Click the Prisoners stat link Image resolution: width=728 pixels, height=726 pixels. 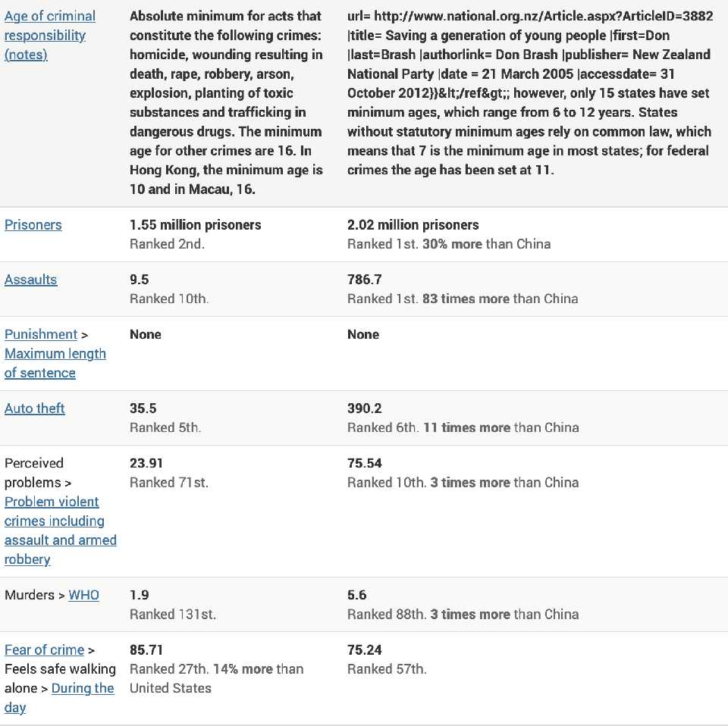[x=33, y=225]
